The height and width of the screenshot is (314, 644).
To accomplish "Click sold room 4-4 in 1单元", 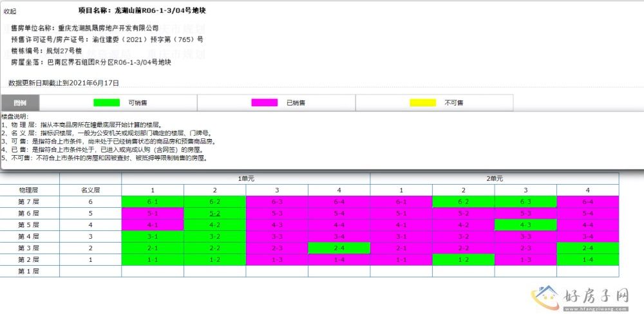I will (x=339, y=225).
